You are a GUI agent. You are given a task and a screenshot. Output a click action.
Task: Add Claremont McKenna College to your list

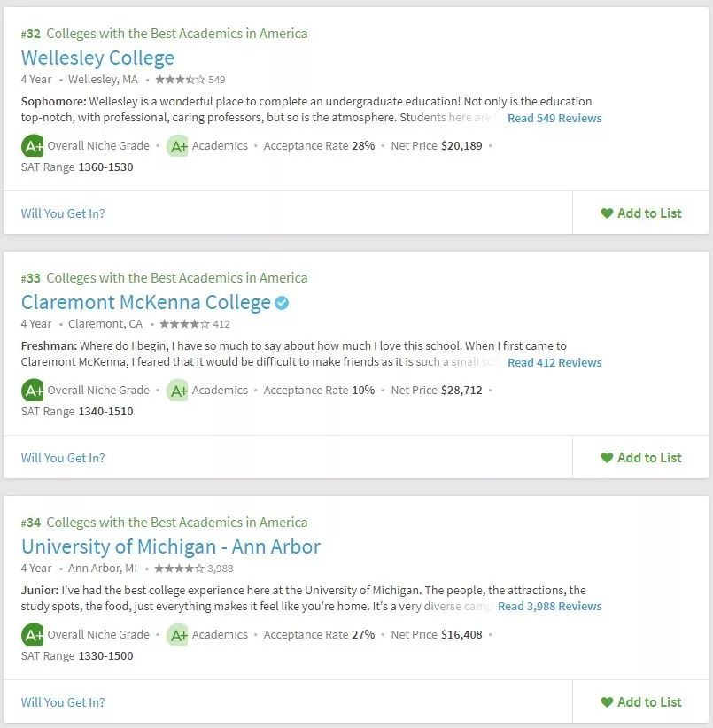coord(641,457)
